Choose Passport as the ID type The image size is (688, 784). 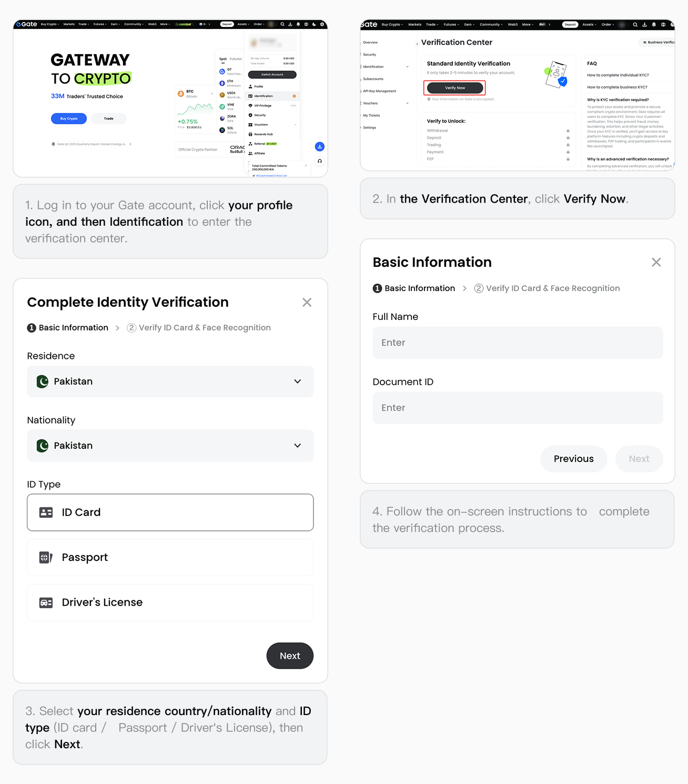click(x=170, y=558)
